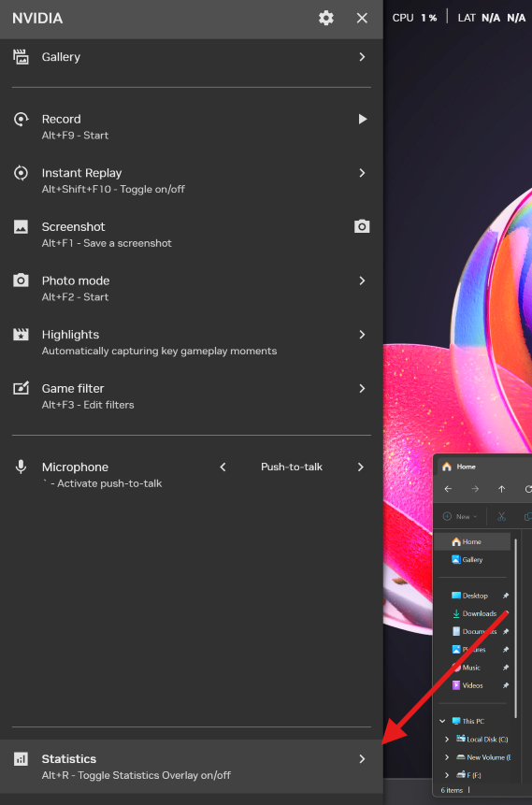Click the Microphone icon
Image resolution: width=532 pixels, height=805 pixels.
point(21,467)
